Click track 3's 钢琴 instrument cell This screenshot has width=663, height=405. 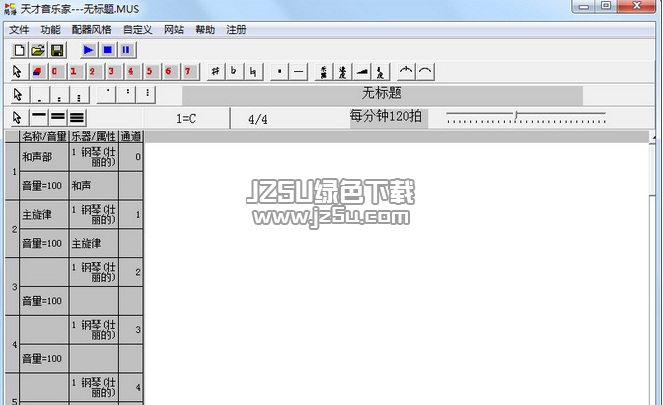pos(94,272)
